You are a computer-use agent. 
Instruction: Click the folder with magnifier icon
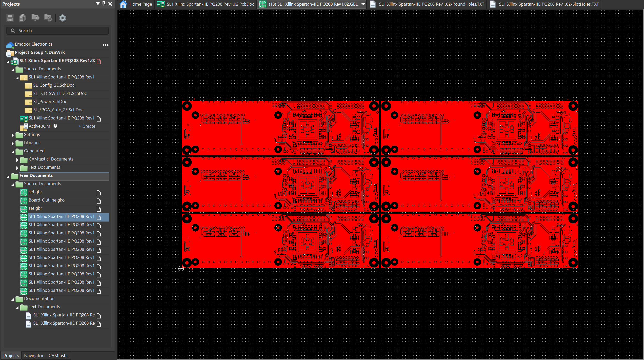tap(35, 18)
